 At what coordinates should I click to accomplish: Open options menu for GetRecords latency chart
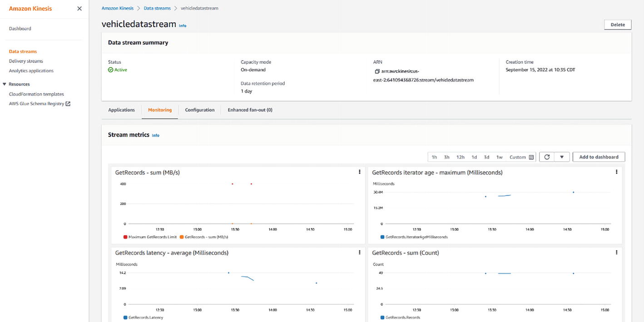click(x=360, y=253)
